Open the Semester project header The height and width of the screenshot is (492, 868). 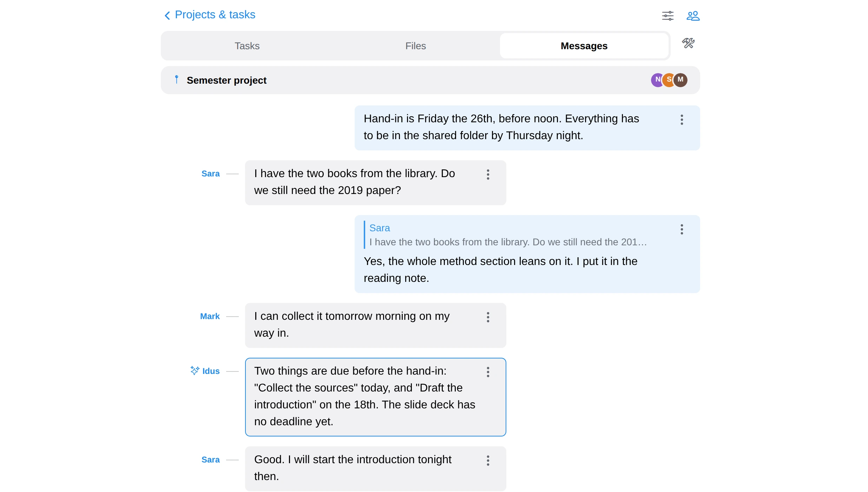[x=430, y=80]
